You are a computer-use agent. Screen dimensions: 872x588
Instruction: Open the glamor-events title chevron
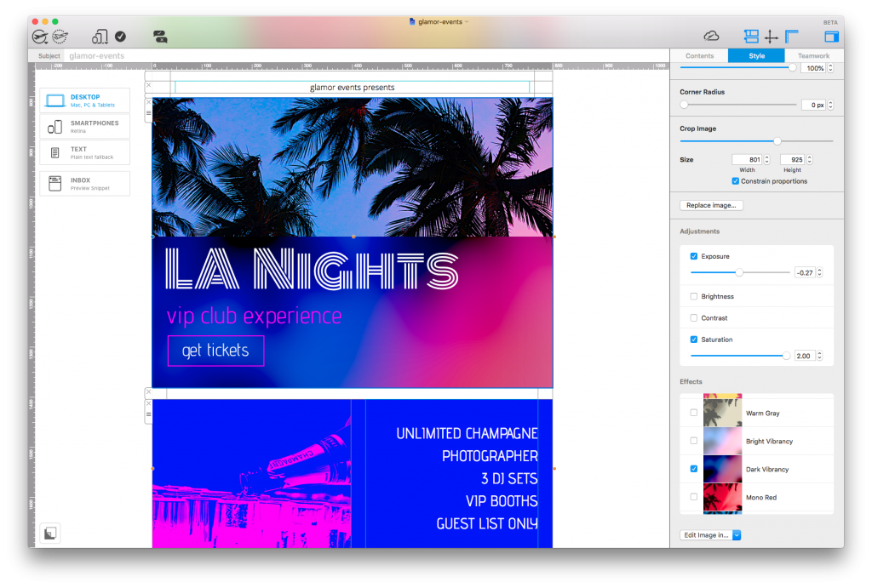467,21
